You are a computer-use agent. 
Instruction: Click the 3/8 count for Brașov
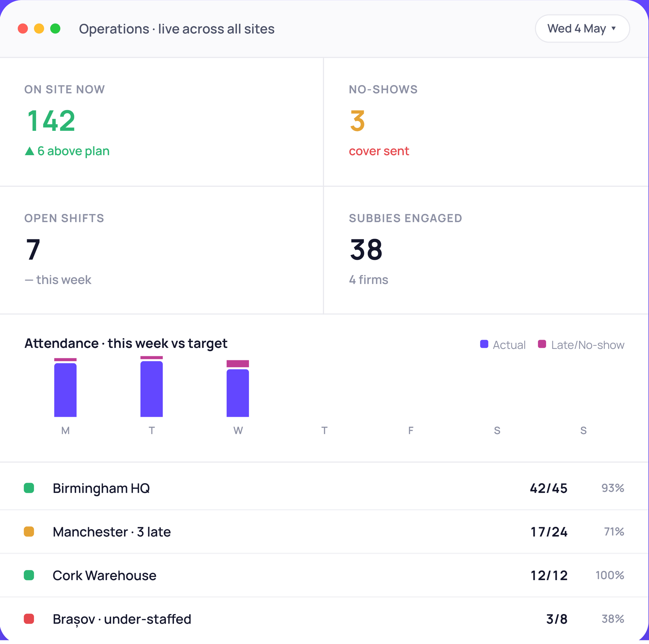pos(557,619)
